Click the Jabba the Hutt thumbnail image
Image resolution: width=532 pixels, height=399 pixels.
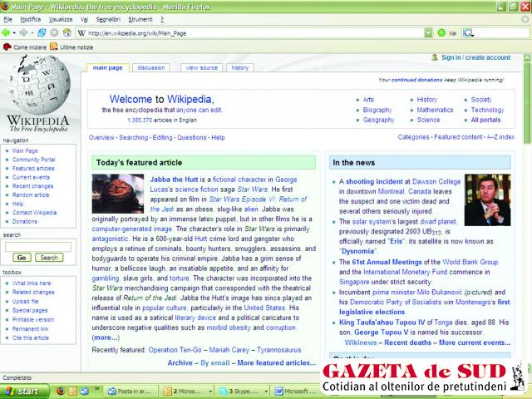click(x=118, y=194)
